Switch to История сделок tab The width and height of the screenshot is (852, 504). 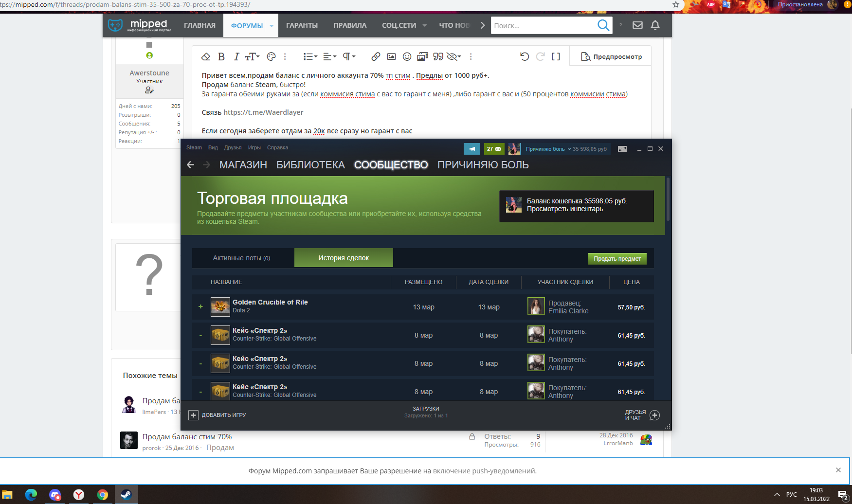point(344,258)
